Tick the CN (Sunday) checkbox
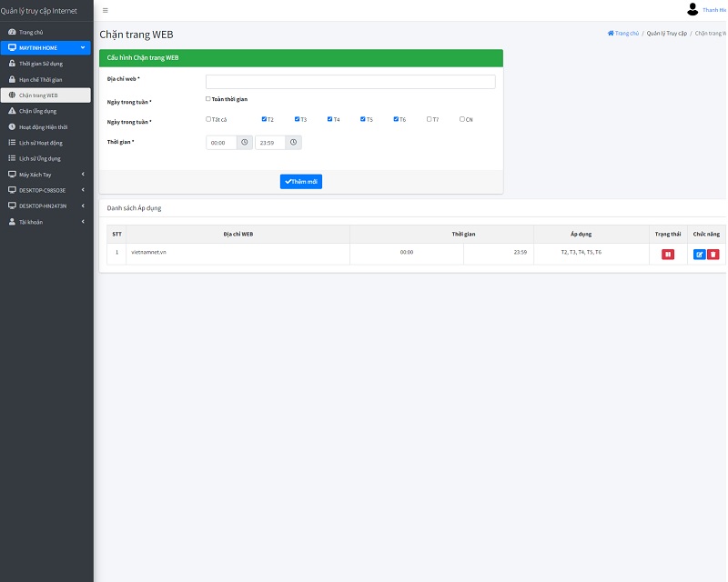Viewport: 728px width, 582px height. [x=462, y=119]
